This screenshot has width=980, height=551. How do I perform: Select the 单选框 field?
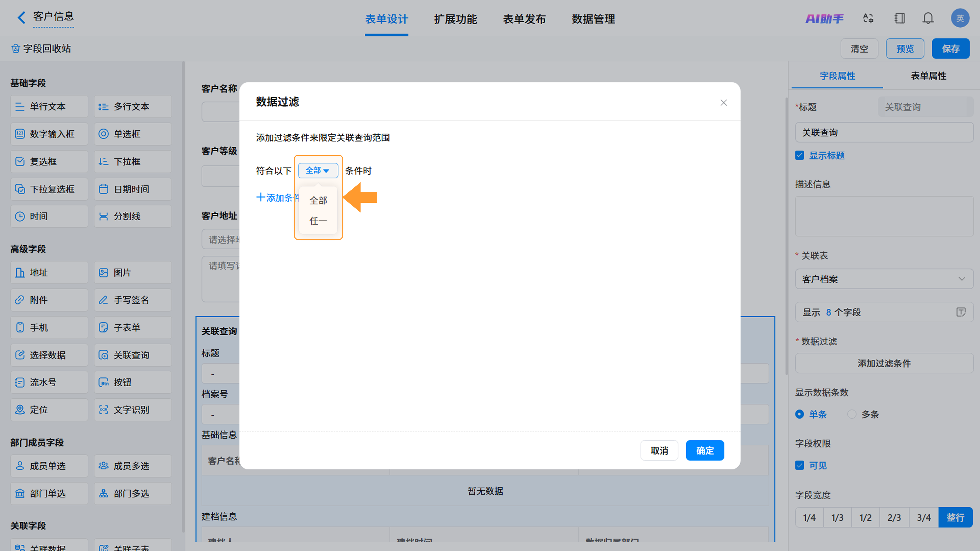pyautogui.click(x=133, y=134)
